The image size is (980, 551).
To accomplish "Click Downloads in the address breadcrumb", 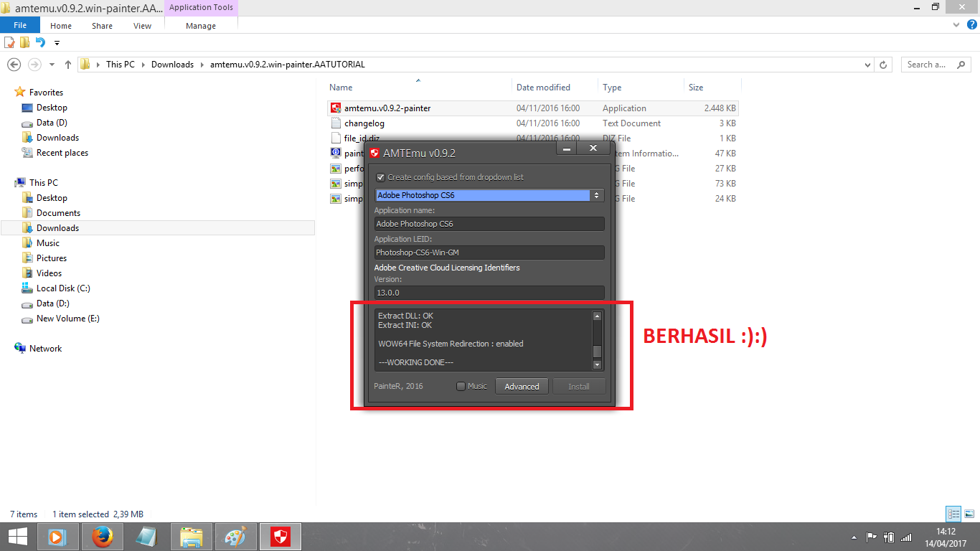I will pos(172,65).
